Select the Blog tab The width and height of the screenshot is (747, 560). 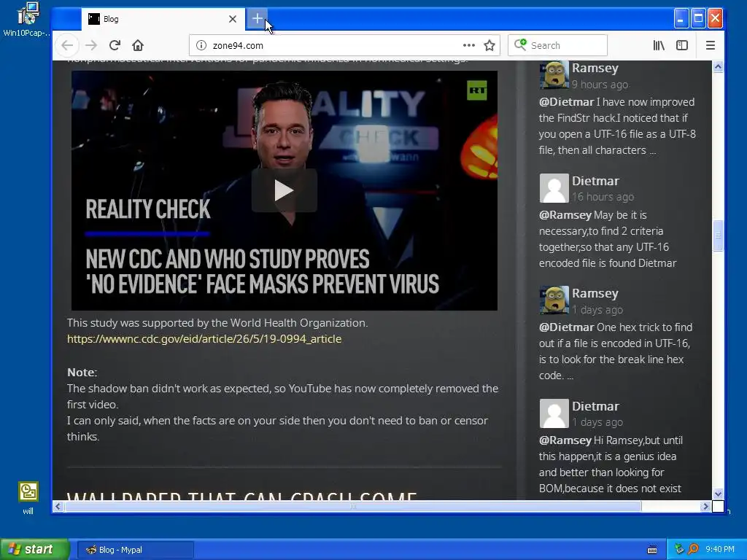(163, 19)
